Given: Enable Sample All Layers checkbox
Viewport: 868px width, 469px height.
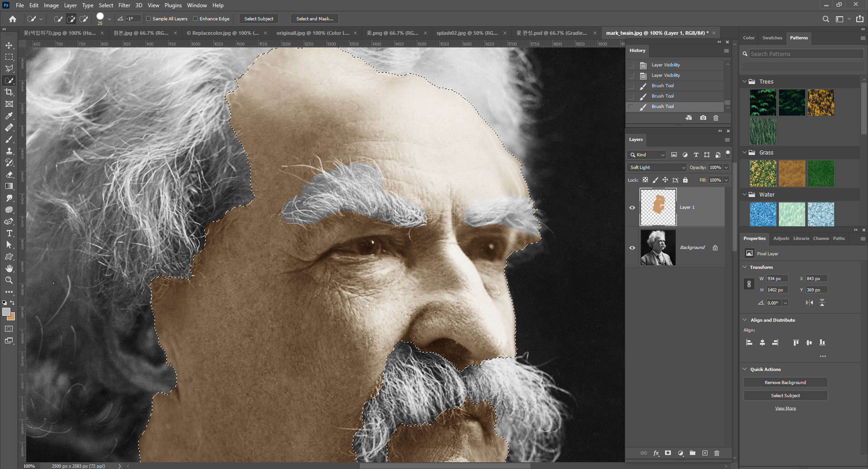Looking at the screenshot, I should (x=148, y=19).
